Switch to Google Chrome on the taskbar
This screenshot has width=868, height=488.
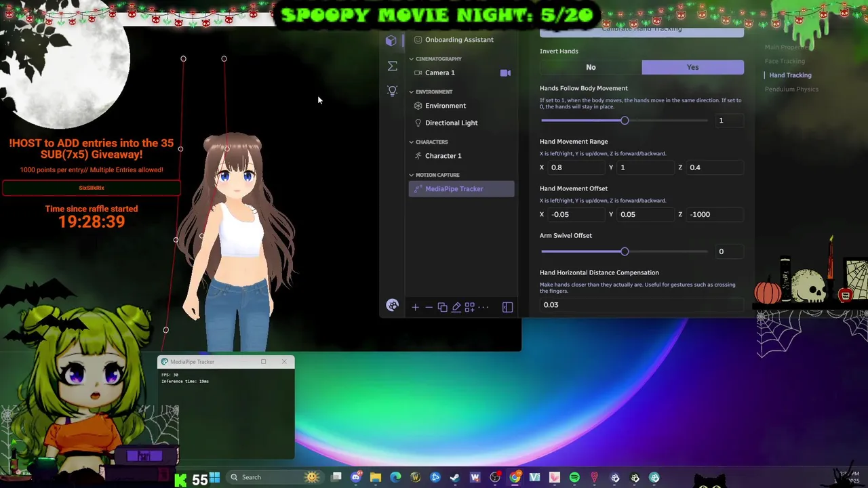[515, 477]
